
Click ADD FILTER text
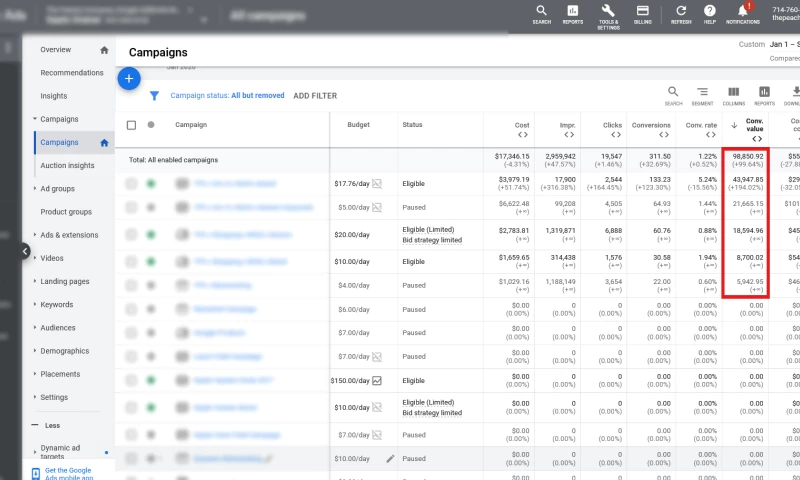[x=315, y=96]
